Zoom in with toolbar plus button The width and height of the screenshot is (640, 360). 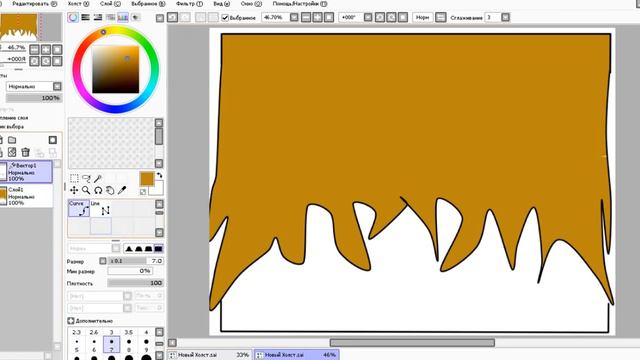[x=317, y=18]
